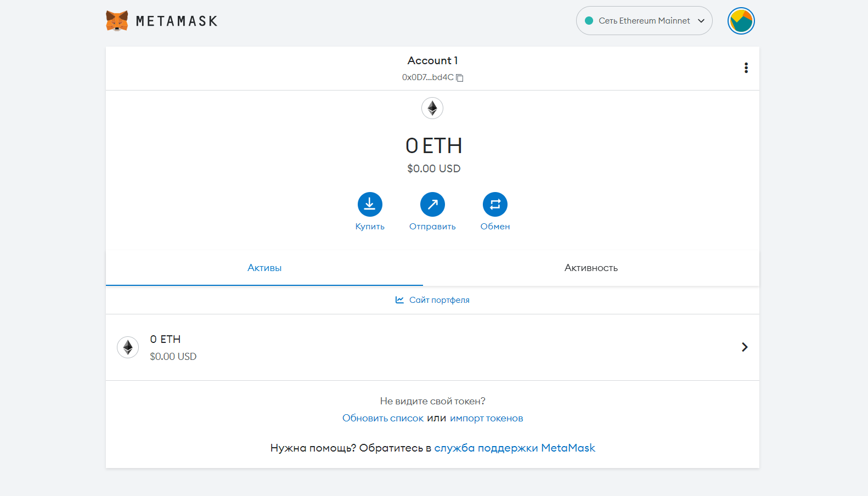Click the MetaMask fox logo
The height and width of the screenshot is (496, 868).
(117, 21)
